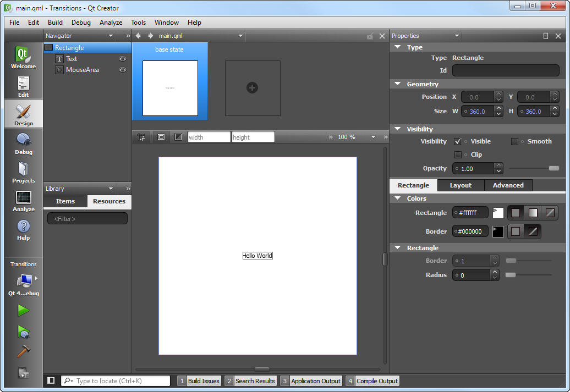
Task: Open the Welcome mode
Action: click(x=23, y=57)
